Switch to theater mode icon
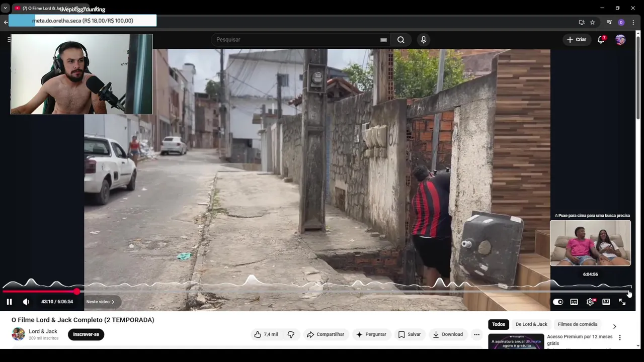This screenshot has height=362, width=644. pyautogui.click(x=606, y=302)
